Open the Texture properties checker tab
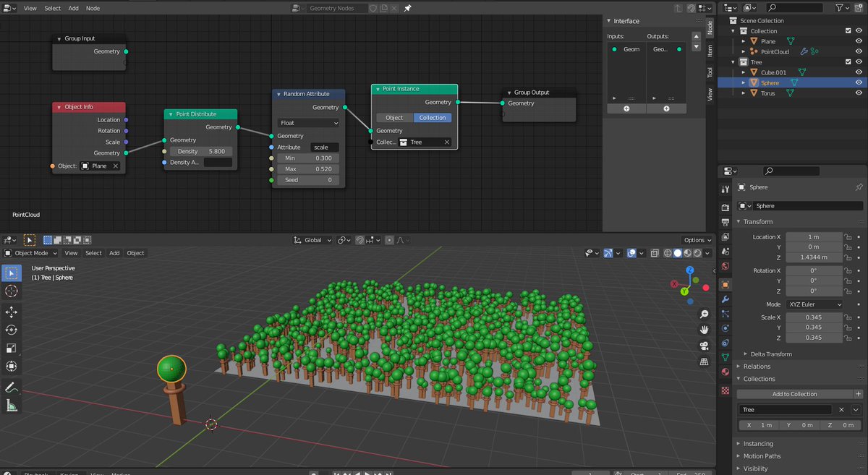This screenshot has width=868, height=475. pos(726,390)
